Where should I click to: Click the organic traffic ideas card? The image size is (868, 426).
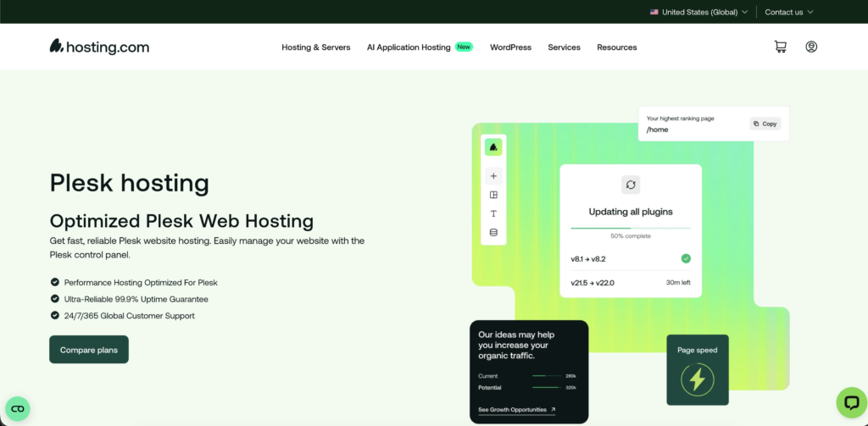pos(529,372)
